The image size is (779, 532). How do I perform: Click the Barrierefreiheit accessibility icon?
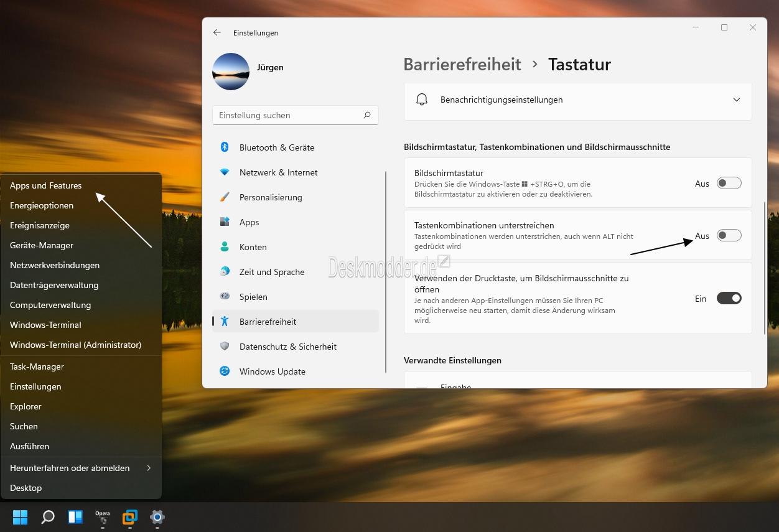[x=225, y=322]
